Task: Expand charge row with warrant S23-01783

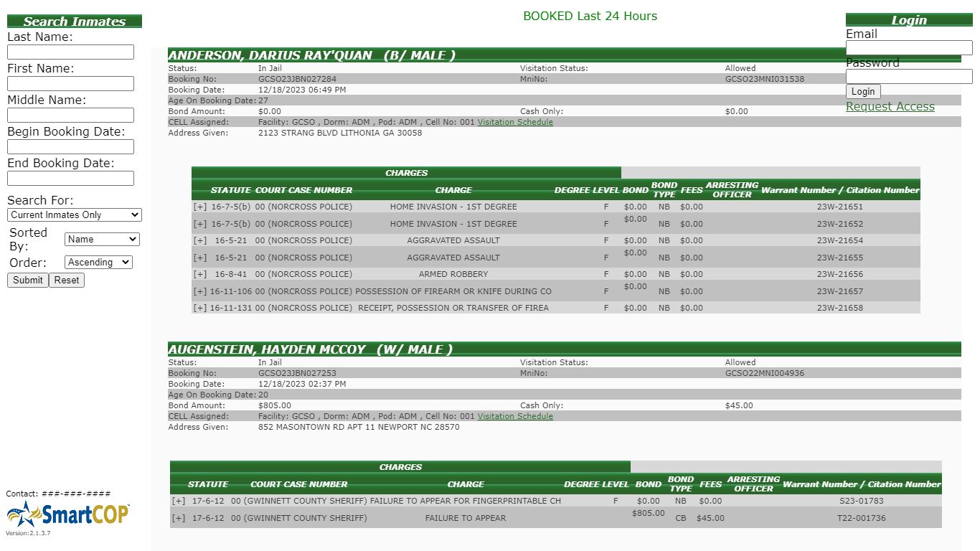Action: tap(179, 501)
